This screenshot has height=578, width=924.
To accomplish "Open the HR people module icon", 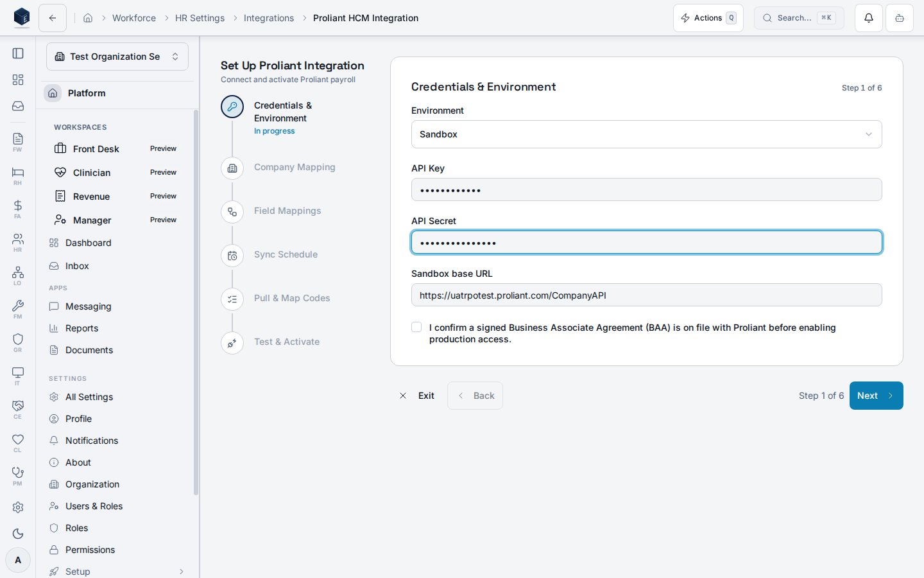I will (18, 242).
